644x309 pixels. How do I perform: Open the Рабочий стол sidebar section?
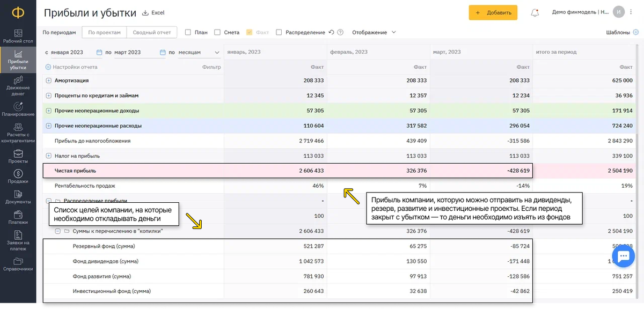tap(18, 36)
